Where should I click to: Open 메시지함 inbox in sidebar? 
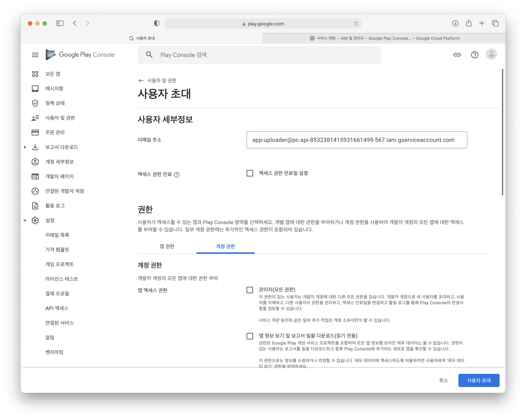coord(54,89)
